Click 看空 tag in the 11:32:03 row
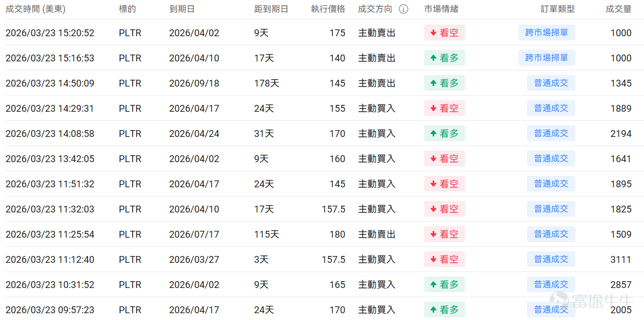644x320 pixels. click(445, 209)
